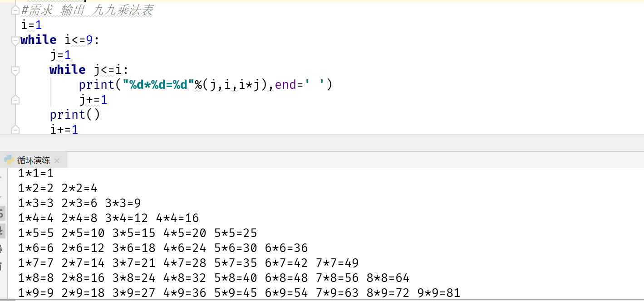The height and width of the screenshot is (301, 644).
Task: Click the output '2*3=6'
Action: pos(79,203)
